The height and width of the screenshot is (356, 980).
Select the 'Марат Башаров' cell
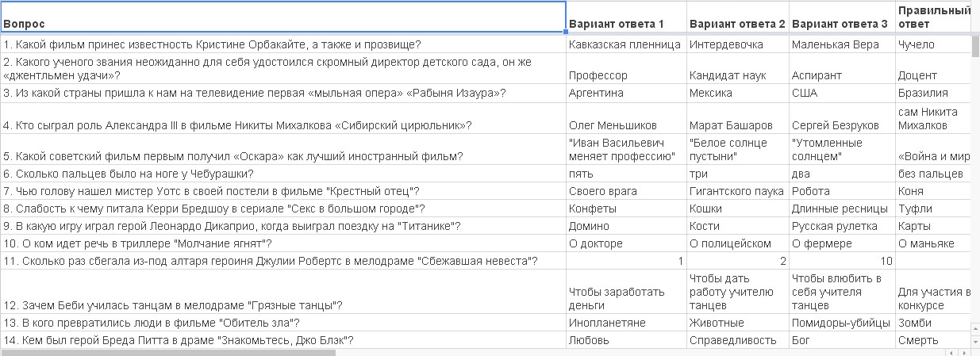click(738, 118)
